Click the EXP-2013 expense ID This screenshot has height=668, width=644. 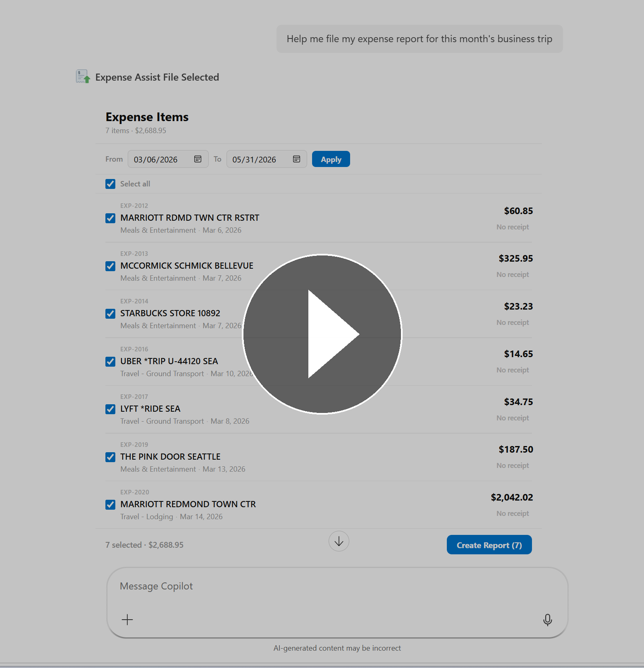tap(134, 253)
